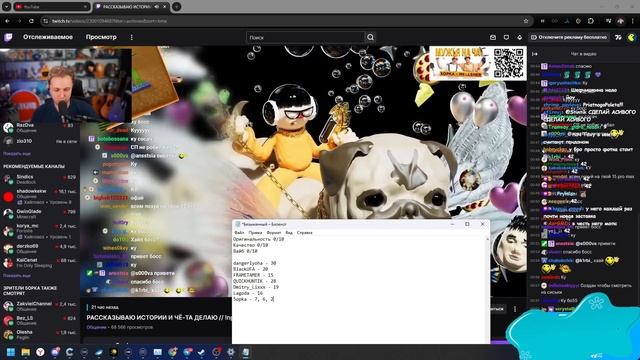Click the Notepad line 'dangerlyoha - 30'
Screen dimensions: 640x360
(255, 263)
